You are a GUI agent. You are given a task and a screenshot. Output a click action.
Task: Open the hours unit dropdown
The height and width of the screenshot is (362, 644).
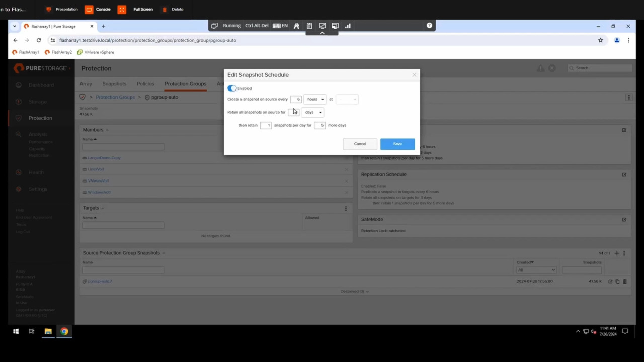[315, 99]
